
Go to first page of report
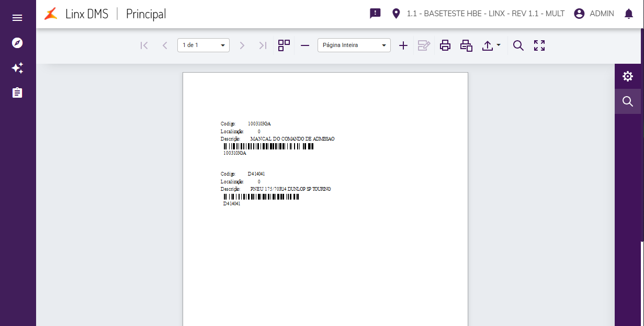tap(144, 45)
